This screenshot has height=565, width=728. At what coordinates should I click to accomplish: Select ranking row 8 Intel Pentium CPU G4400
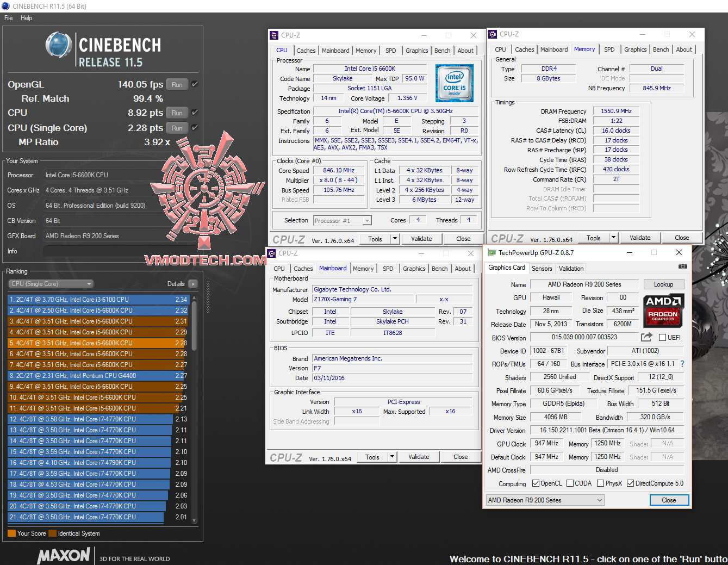coord(98,376)
